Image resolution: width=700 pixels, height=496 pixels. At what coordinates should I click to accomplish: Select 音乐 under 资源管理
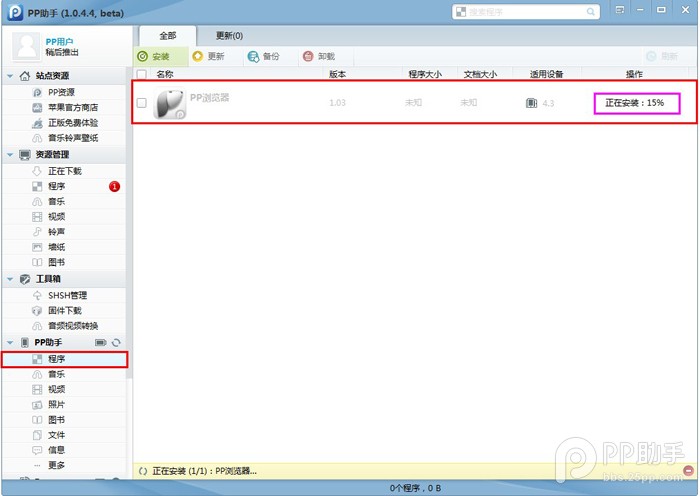click(x=64, y=201)
